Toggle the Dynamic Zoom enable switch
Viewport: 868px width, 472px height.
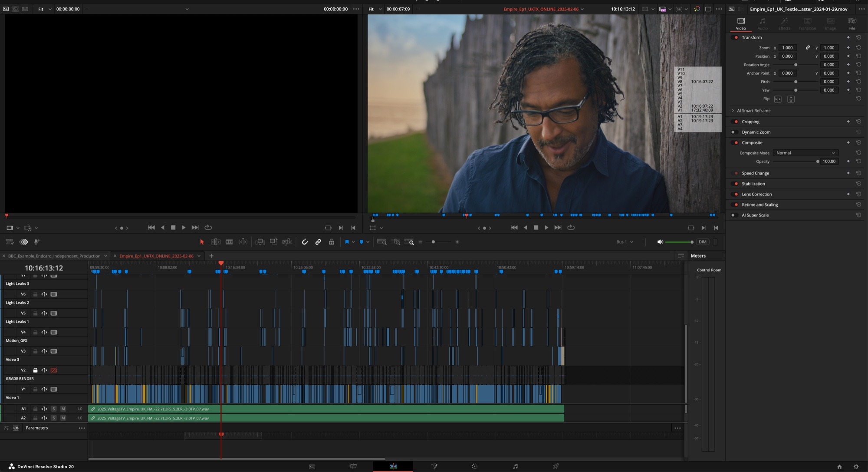[734, 132]
